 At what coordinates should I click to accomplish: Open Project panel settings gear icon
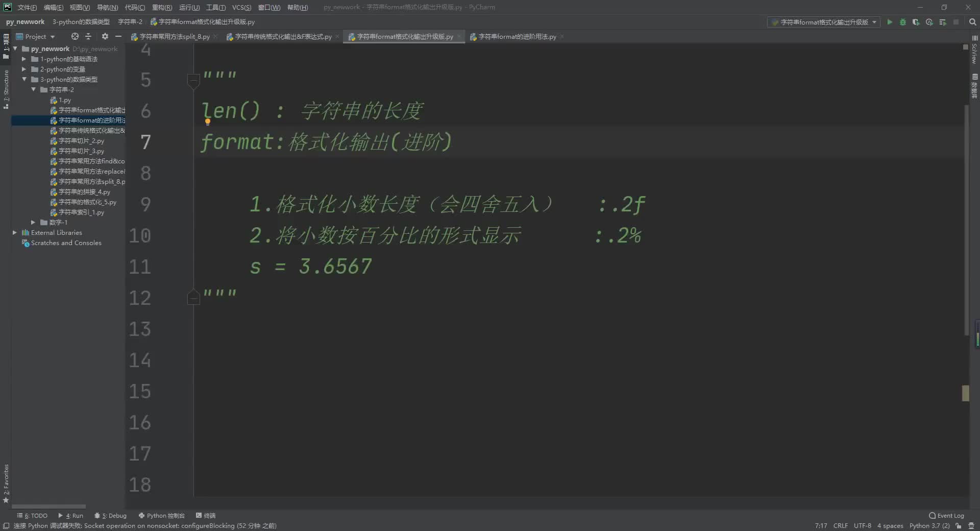pos(105,36)
